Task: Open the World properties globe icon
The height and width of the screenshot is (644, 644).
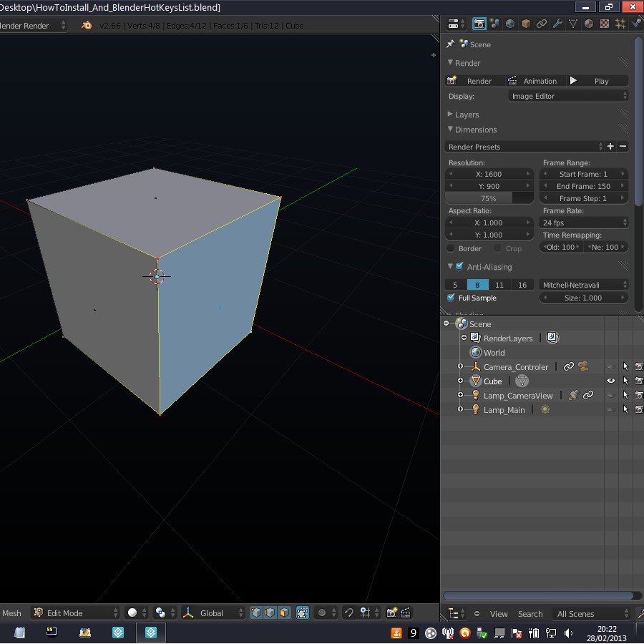Action: [x=509, y=24]
